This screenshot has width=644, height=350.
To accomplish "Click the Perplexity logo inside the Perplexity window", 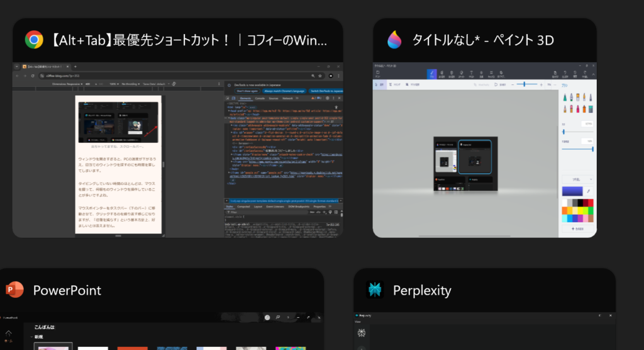I will [362, 332].
